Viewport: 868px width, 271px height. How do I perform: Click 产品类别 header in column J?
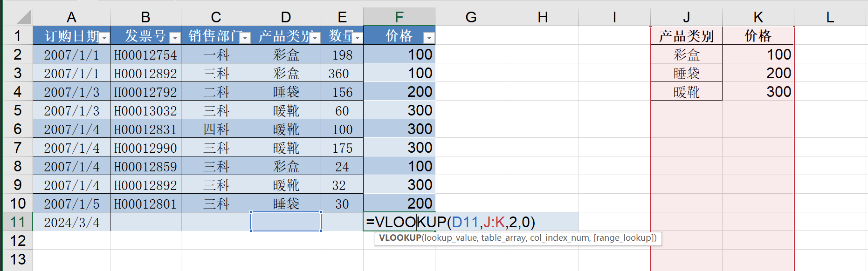(686, 36)
